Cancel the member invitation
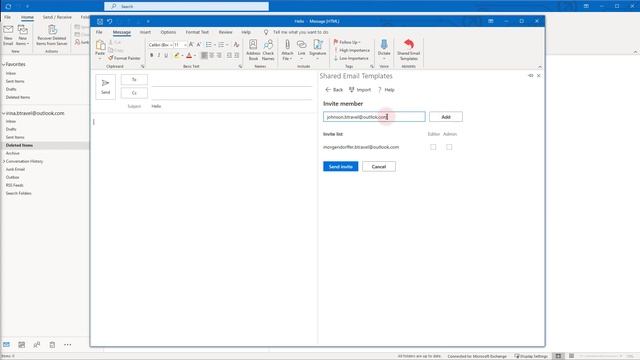640x360 pixels. click(379, 167)
